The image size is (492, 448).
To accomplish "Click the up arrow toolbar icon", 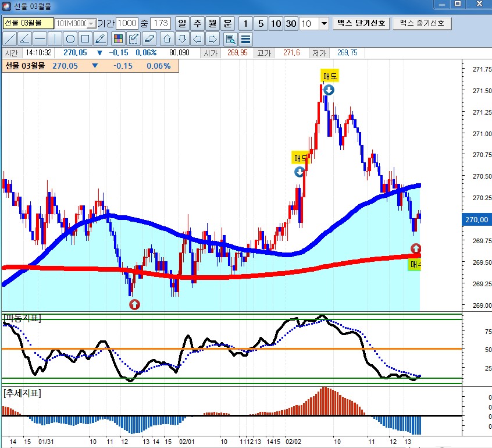I will point(167,39).
